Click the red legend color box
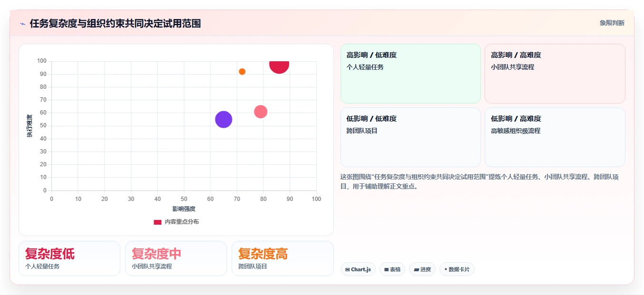644x295 pixels. tap(157, 222)
